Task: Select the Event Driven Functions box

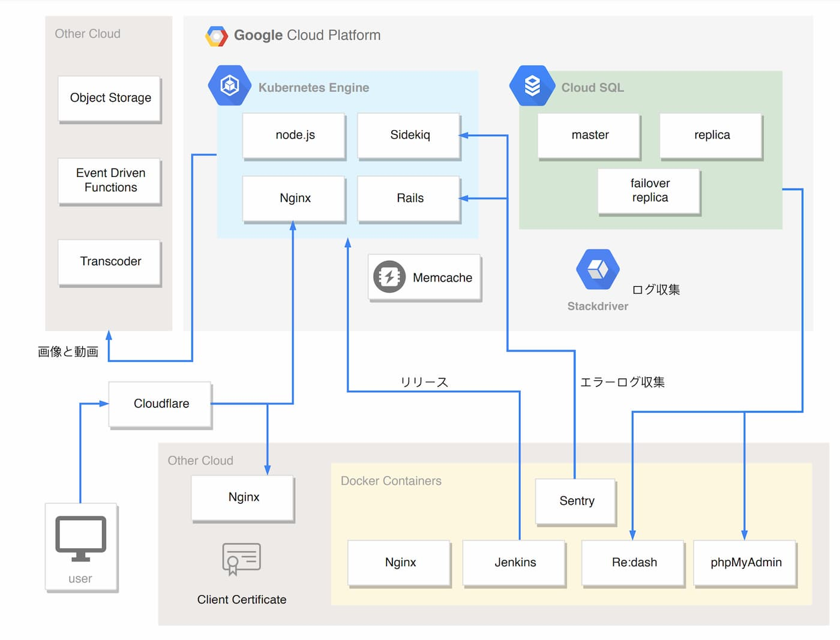Action: coord(110,181)
